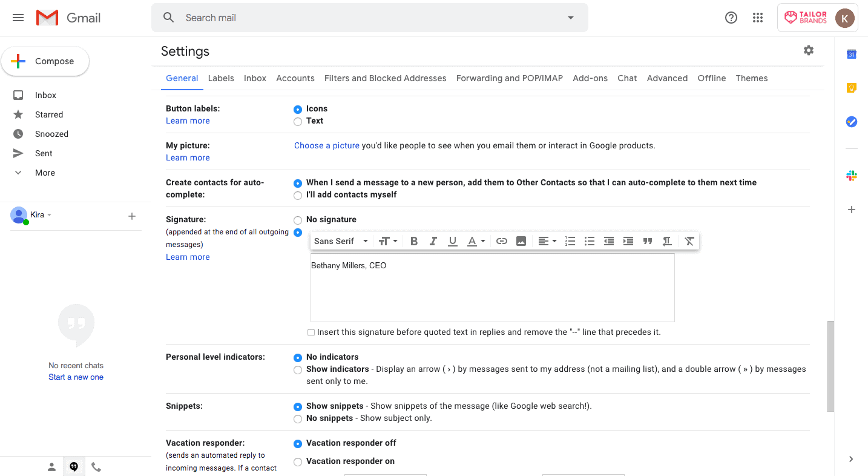Insert a link into the signature

(502, 241)
